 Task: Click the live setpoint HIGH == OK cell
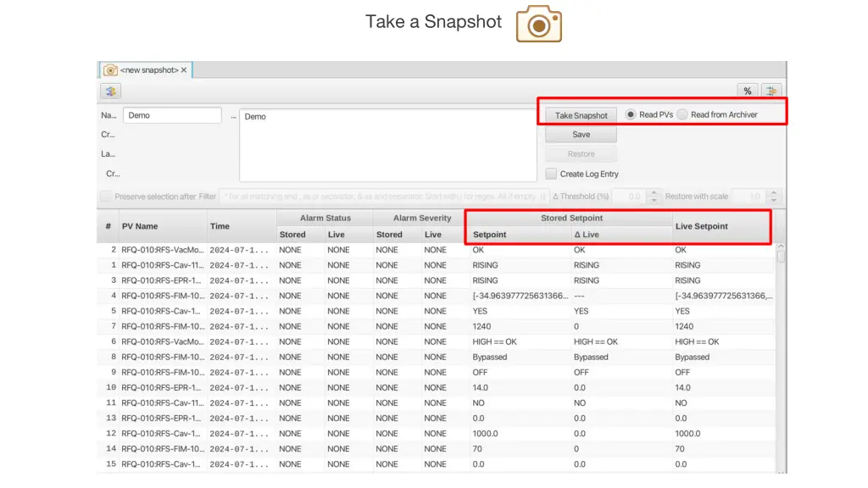pyautogui.click(x=697, y=342)
